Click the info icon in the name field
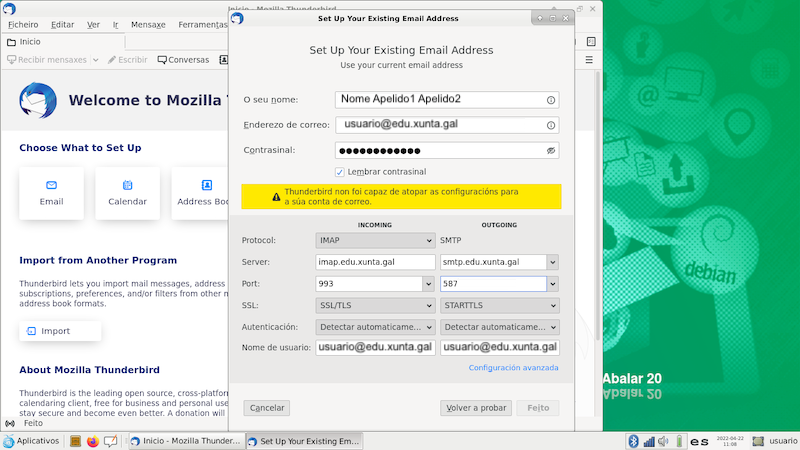The image size is (800, 450). pyautogui.click(x=551, y=100)
